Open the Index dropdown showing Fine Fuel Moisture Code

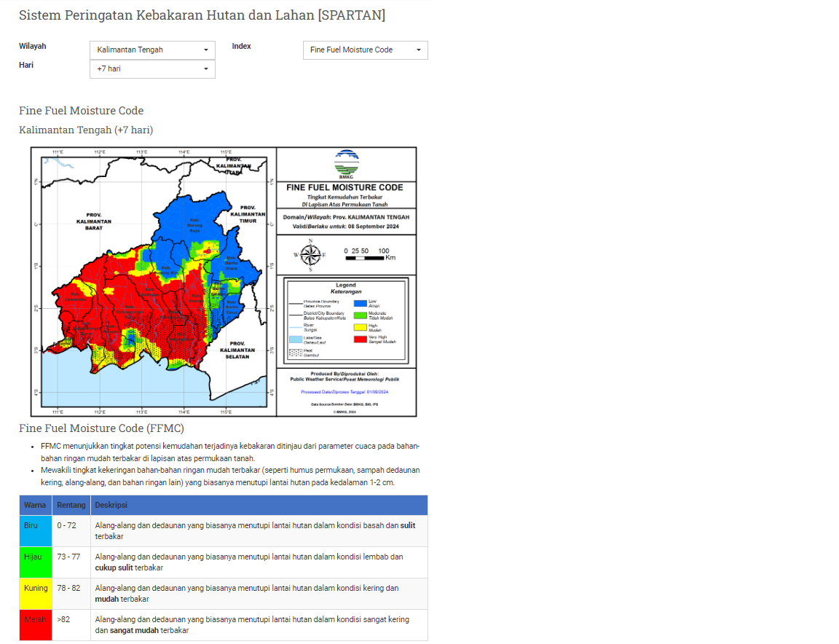365,50
